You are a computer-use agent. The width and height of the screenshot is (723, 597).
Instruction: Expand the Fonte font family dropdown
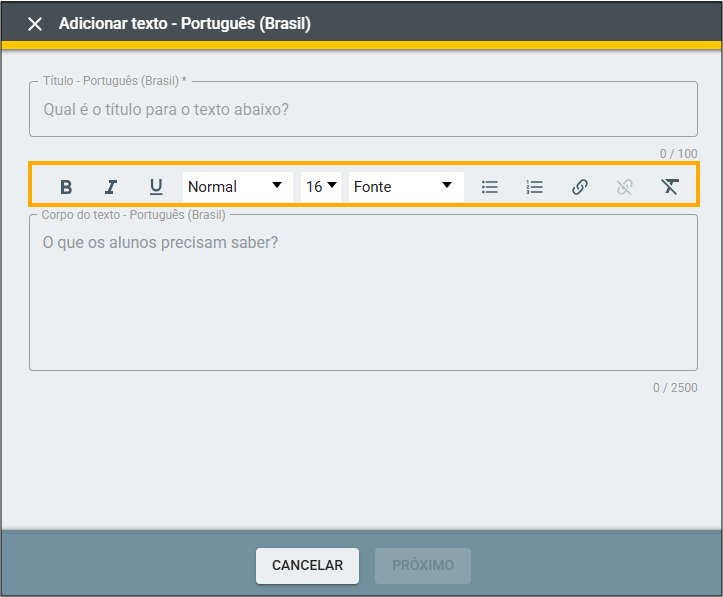tap(405, 187)
